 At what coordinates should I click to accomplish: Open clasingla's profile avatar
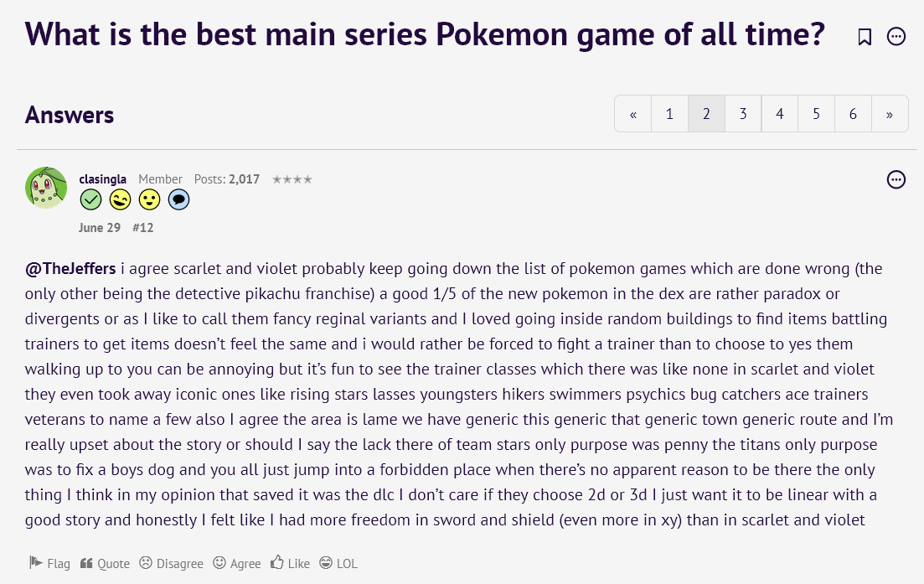point(46,188)
